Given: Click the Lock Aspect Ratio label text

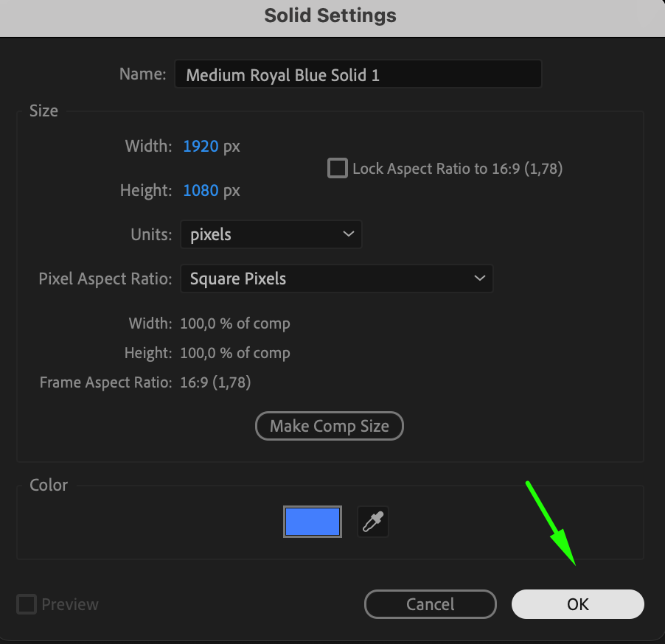Looking at the screenshot, I should 458,169.
